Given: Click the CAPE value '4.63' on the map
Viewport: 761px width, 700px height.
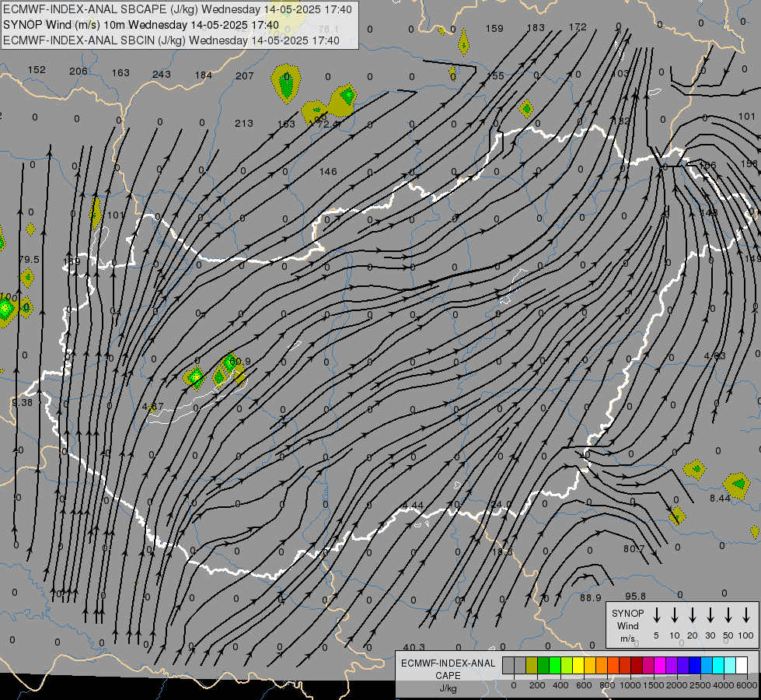Looking at the screenshot, I should (x=715, y=356).
